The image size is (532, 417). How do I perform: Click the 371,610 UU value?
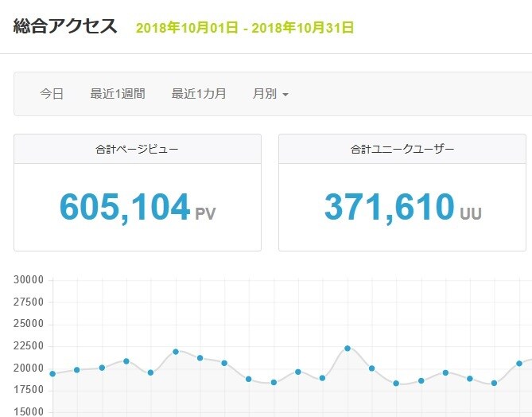coord(402,207)
